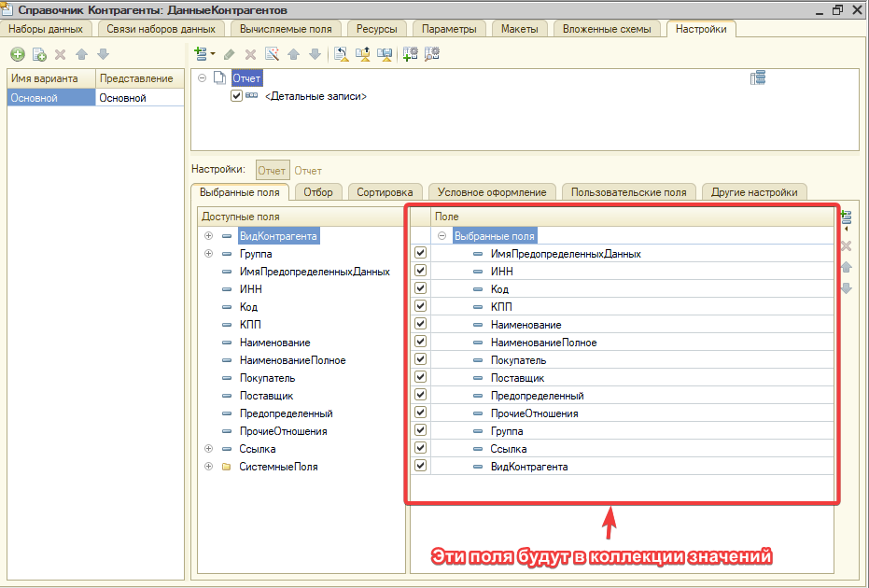Screen dimensions: 869x588
Task: Uncheck the Ссылка selected field checkbox
Action: (x=420, y=449)
